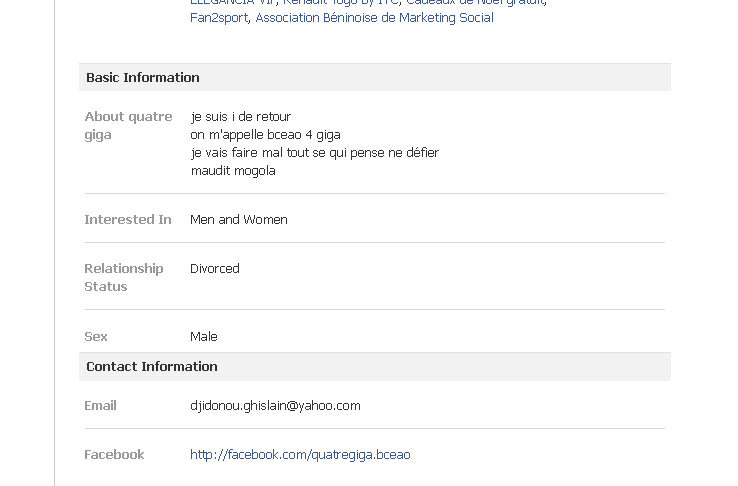Open the facebook.com/quatregiga.bceao profile URL
This screenshot has height=486, width=738.
click(x=300, y=454)
